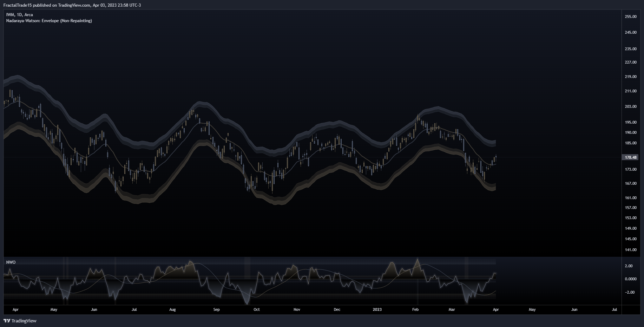Click the 235.00 price axis label
The height and width of the screenshot is (327, 644).
click(631, 49)
